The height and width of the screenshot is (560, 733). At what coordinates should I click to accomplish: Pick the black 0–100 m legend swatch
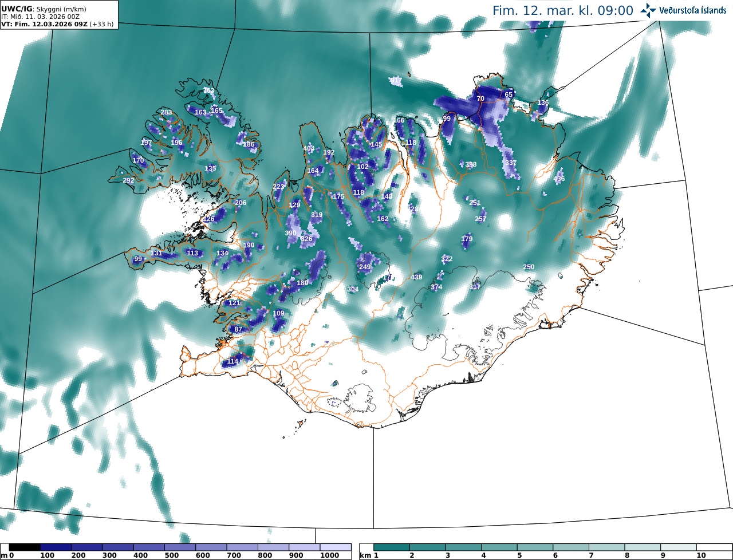pyautogui.click(x=25, y=548)
